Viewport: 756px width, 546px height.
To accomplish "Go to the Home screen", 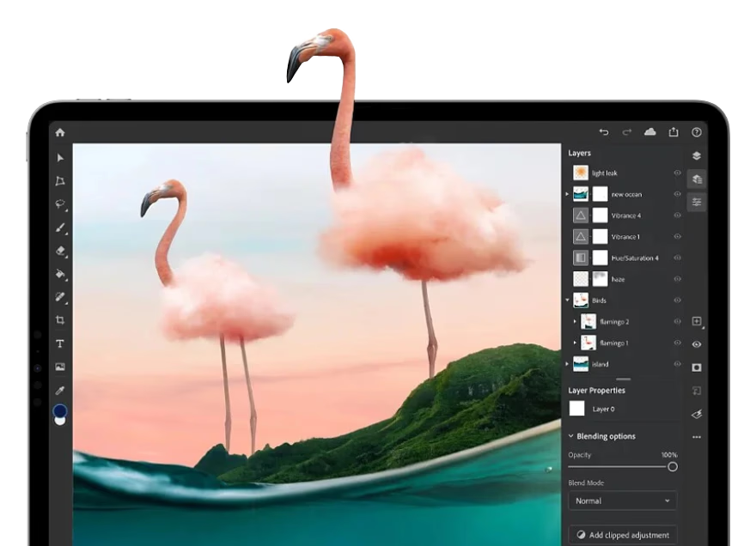I will [60, 132].
